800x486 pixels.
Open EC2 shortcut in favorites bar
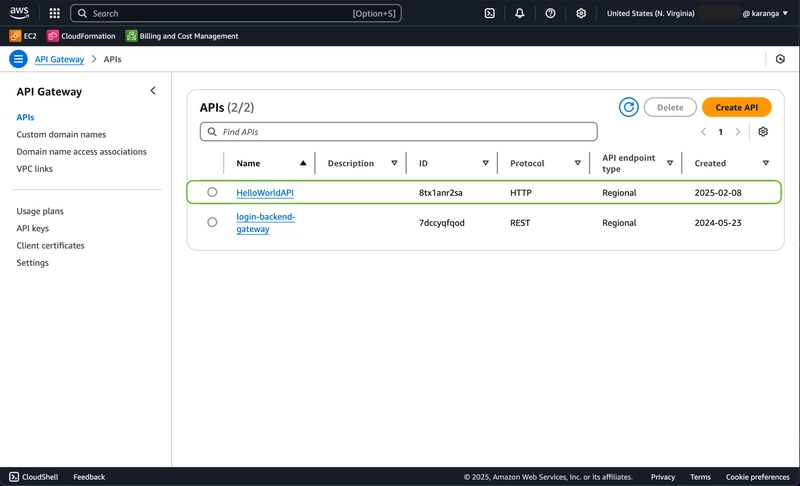pyautogui.click(x=23, y=36)
